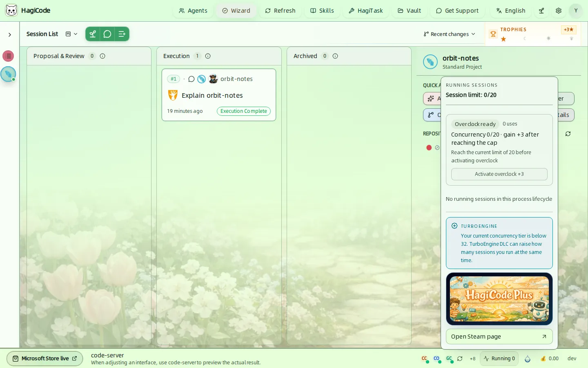Click the HagiCode Plus banner image

coord(499,299)
